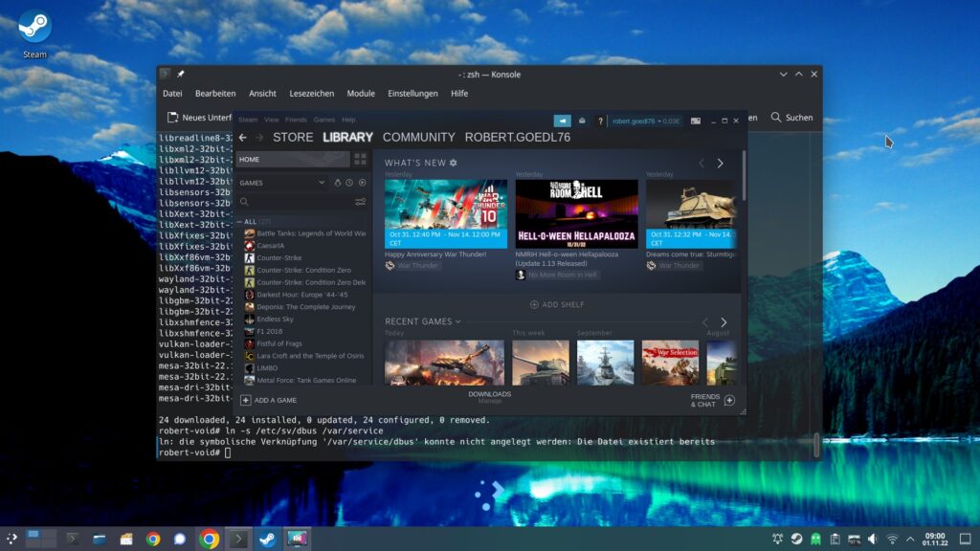Select the library HOME button
The width and height of the screenshot is (980, 551).
point(293,160)
